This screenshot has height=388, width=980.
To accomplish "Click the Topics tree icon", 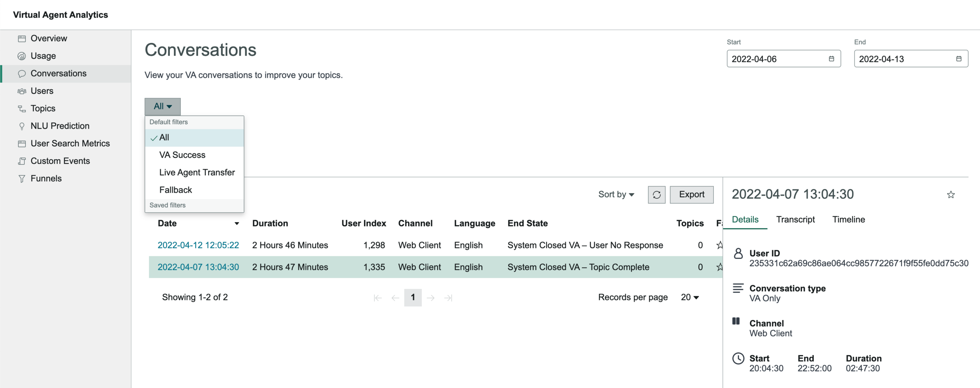I will (x=22, y=109).
